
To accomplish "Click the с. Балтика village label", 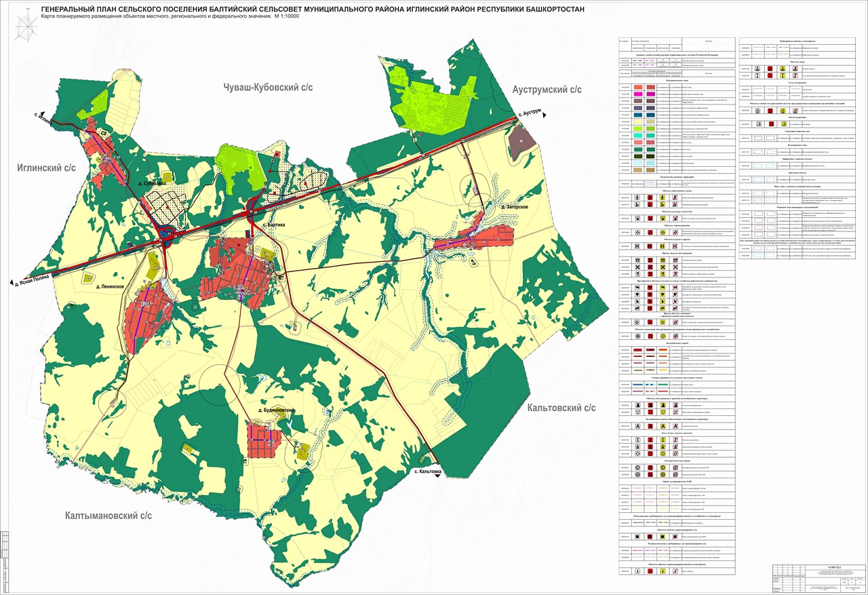I will 274,225.
